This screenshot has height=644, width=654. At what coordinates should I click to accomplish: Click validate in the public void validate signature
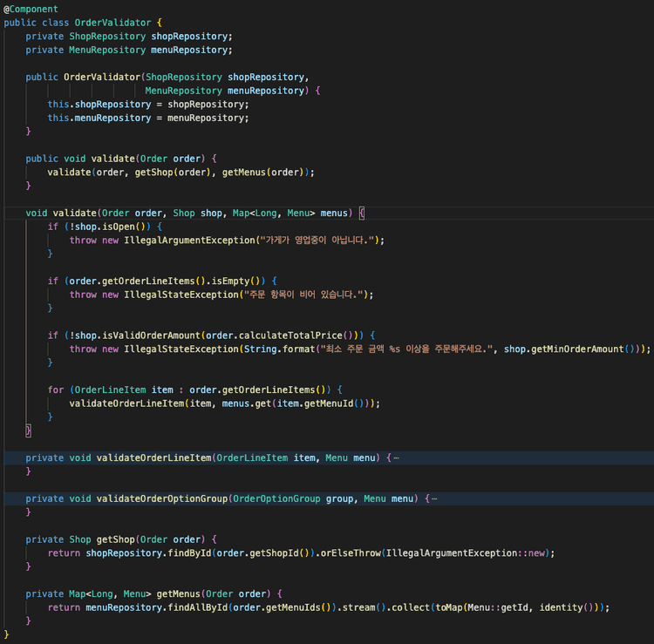(x=112, y=159)
